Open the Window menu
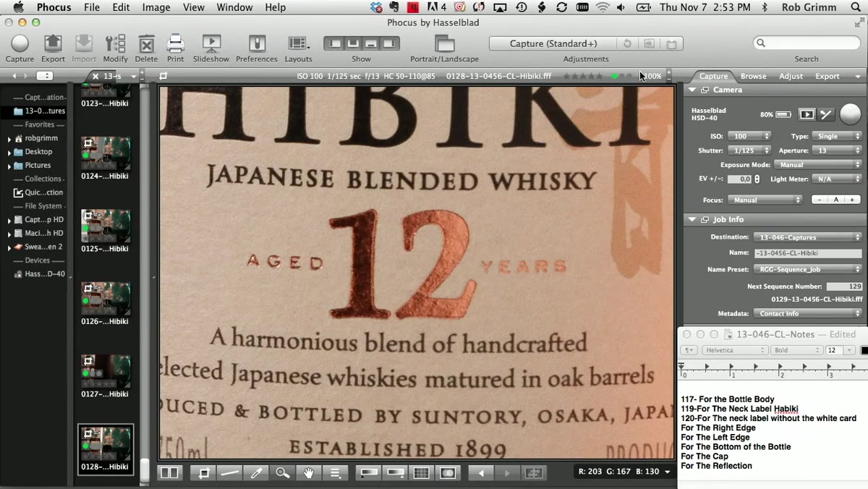This screenshot has width=868, height=489. coord(234,7)
